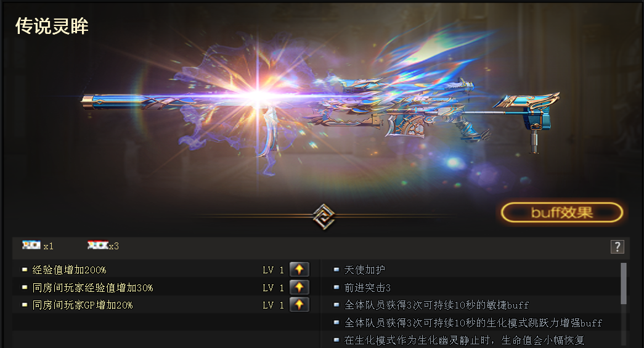Click the 同房间玩家经验值增加30% attribute text
The image size is (644, 348).
pos(93,288)
